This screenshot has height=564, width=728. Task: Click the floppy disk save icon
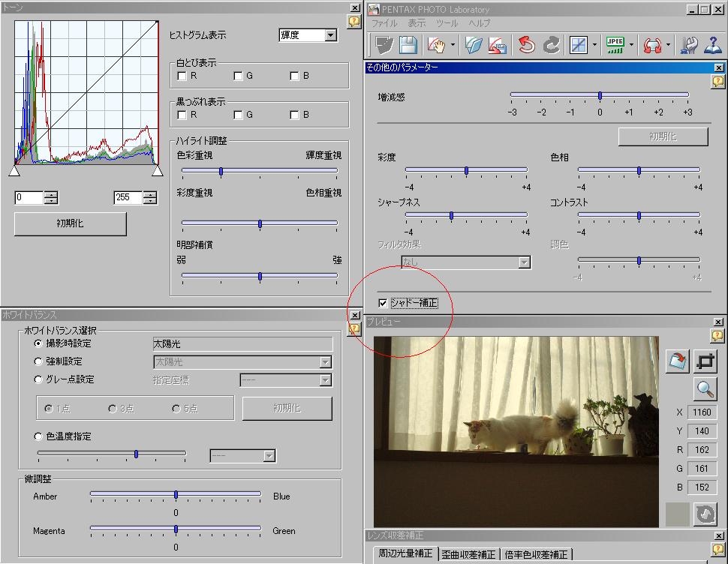[x=408, y=45]
